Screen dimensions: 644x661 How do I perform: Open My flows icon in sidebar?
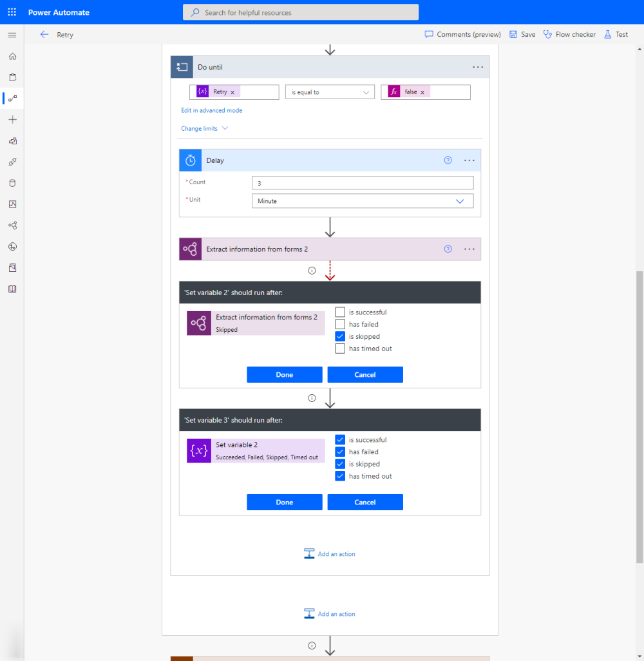pyautogui.click(x=13, y=98)
